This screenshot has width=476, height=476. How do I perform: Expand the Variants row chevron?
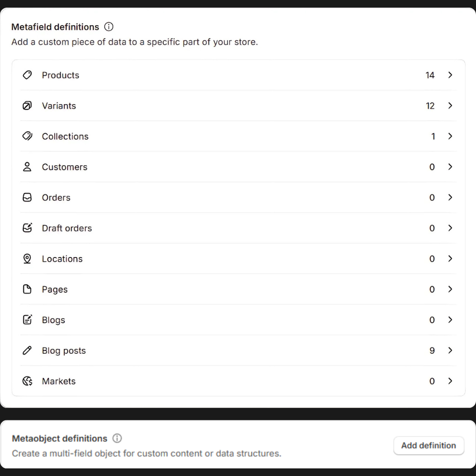pyautogui.click(x=450, y=106)
